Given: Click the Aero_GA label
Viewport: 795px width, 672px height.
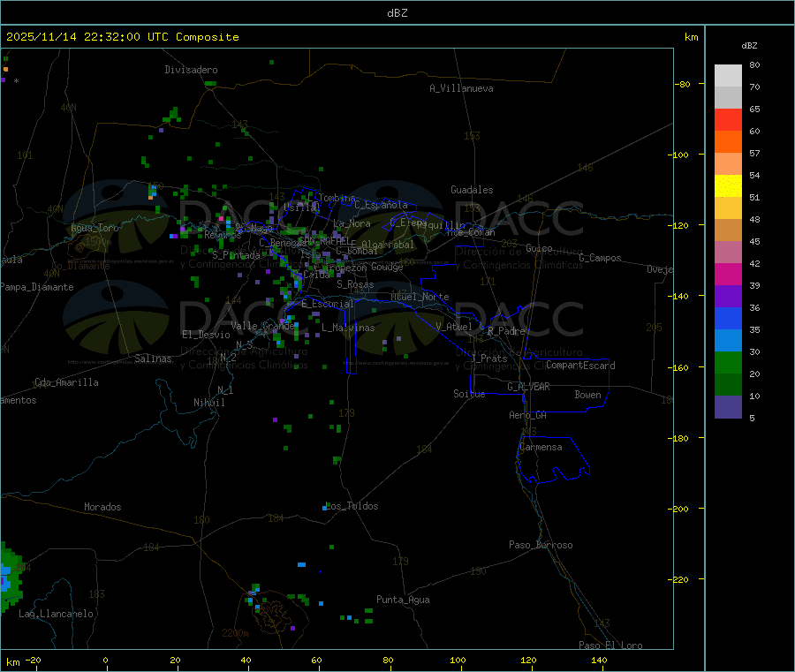Looking at the screenshot, I should coord(527,415).
